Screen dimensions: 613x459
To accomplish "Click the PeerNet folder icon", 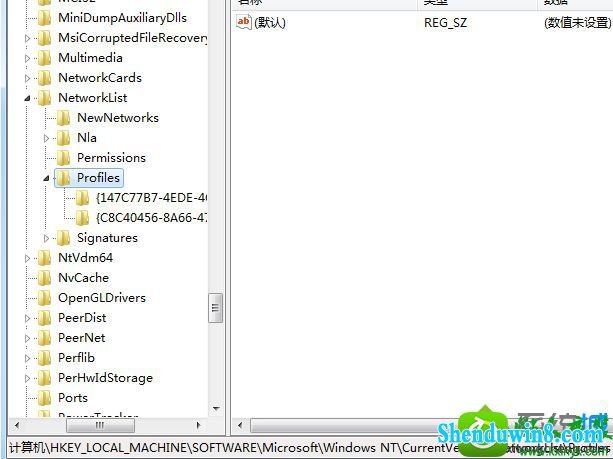I will tap(44, 338).
